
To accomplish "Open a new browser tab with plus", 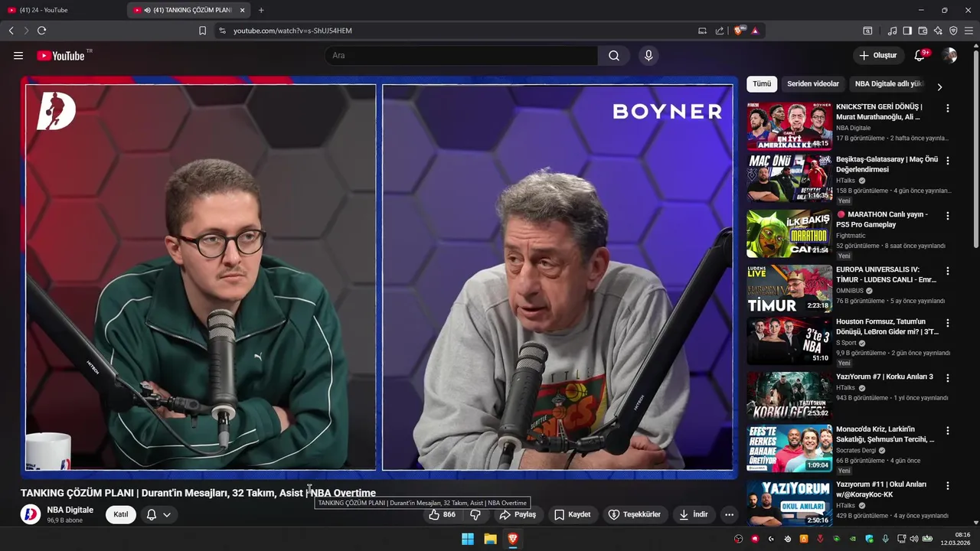I will coord(261,10).
